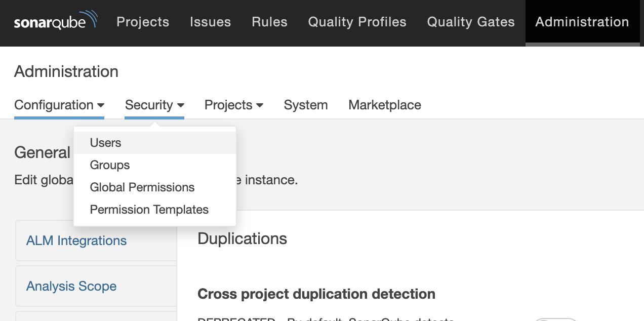Select the Analysis Scope settings category

tap(71, 286)
